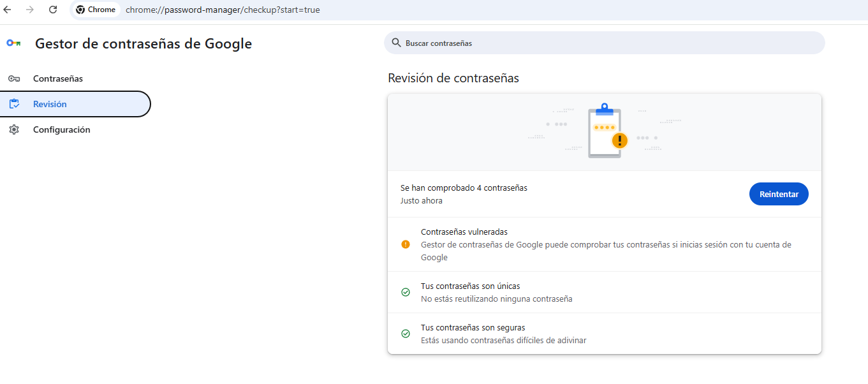
Task: Click the green check for contraseñas únicas
Action: click(406, 292)
